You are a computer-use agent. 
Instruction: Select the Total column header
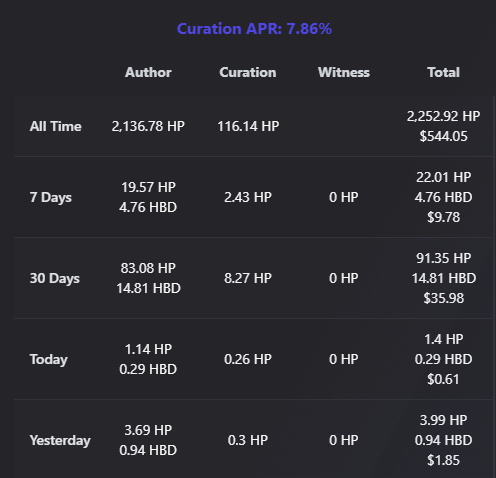[443, 72]
